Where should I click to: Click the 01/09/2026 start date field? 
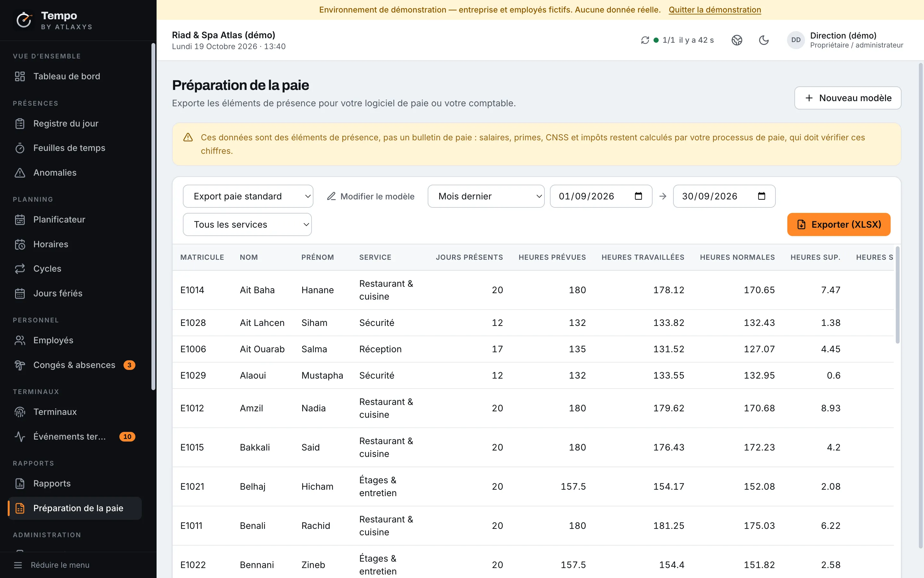point(601,197)
